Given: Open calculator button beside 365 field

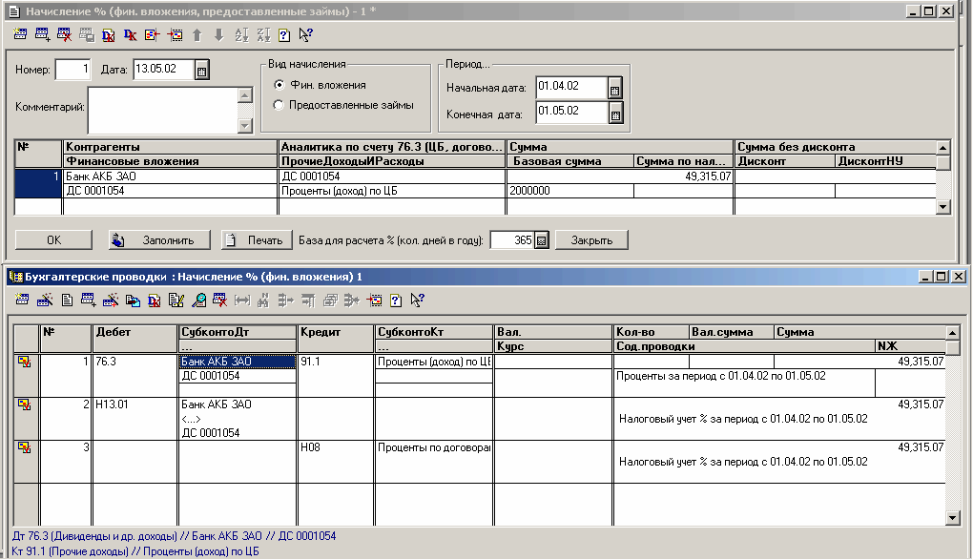Looking at the screenshot, I should [541, 240].
